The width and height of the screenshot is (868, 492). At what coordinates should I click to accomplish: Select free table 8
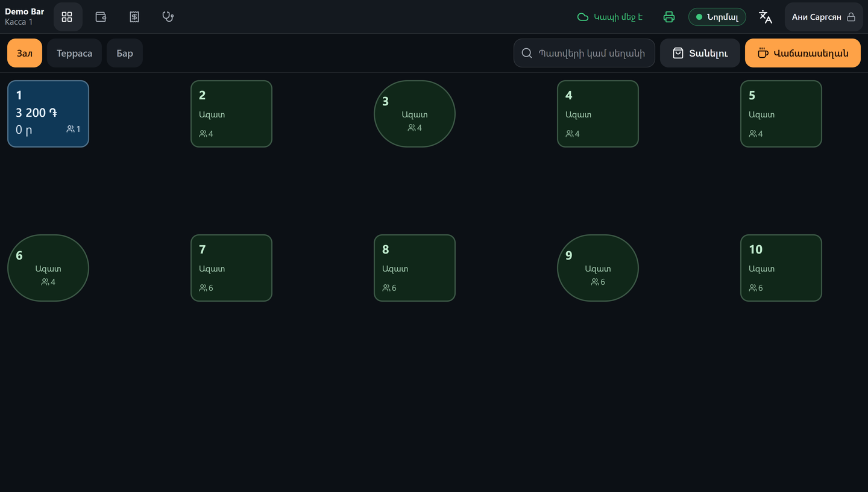[x=415, y=268]
